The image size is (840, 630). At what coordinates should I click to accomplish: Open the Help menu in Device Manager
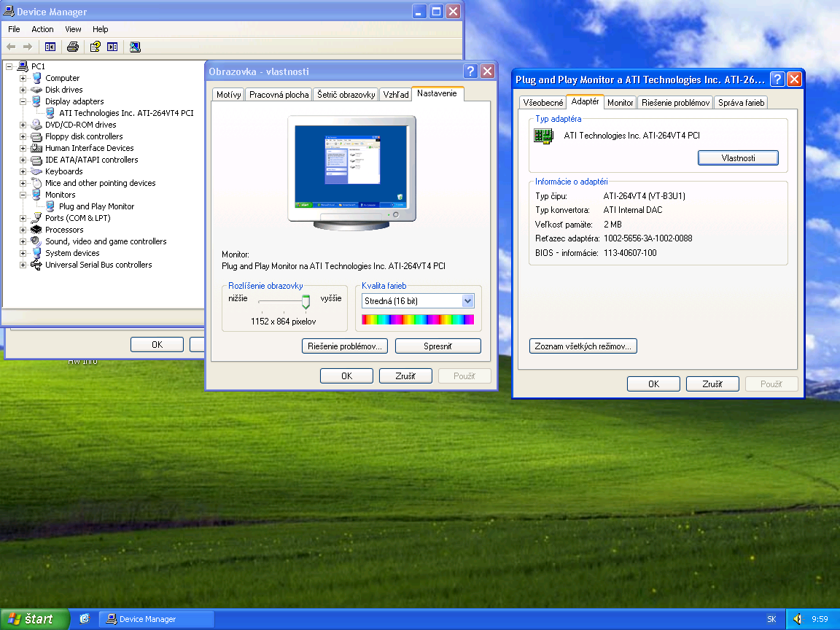coord(100,29)
